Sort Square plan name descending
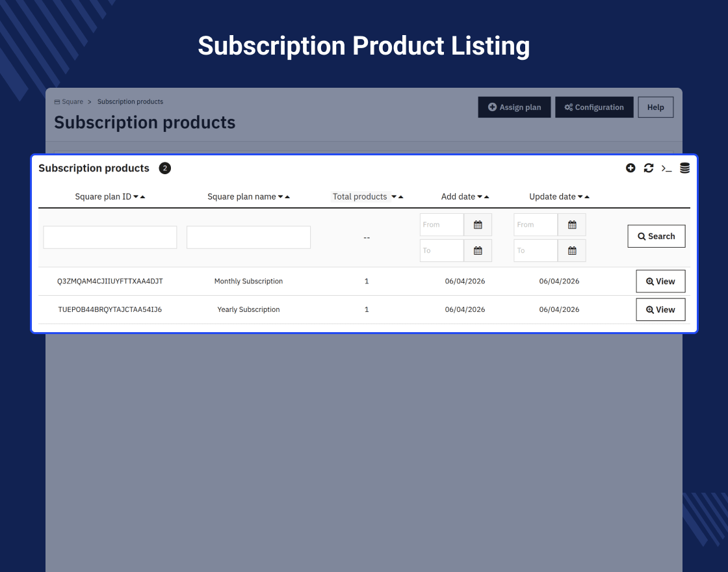Screen dimensions: 728x572 tap(280, 197)
